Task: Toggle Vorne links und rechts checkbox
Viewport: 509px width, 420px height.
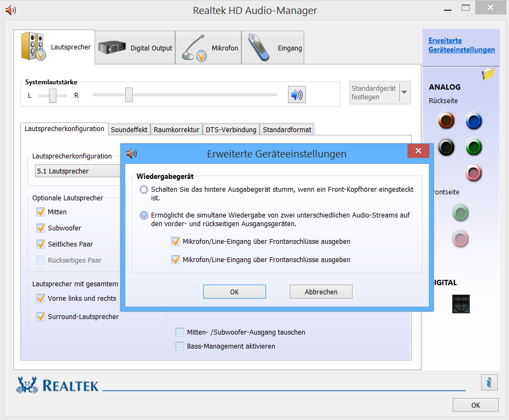Action: click(40, 298)
